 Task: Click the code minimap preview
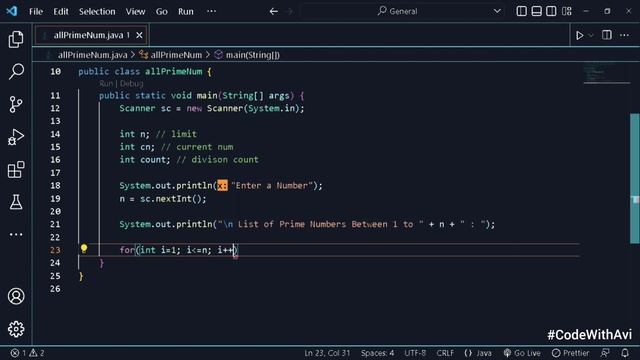coord(606,73)
